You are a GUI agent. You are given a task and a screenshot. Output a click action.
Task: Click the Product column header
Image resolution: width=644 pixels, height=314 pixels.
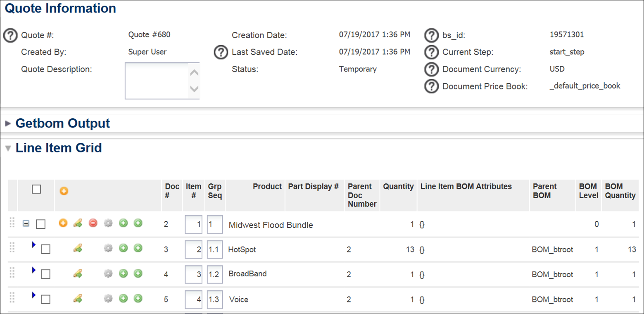(267, 187)
